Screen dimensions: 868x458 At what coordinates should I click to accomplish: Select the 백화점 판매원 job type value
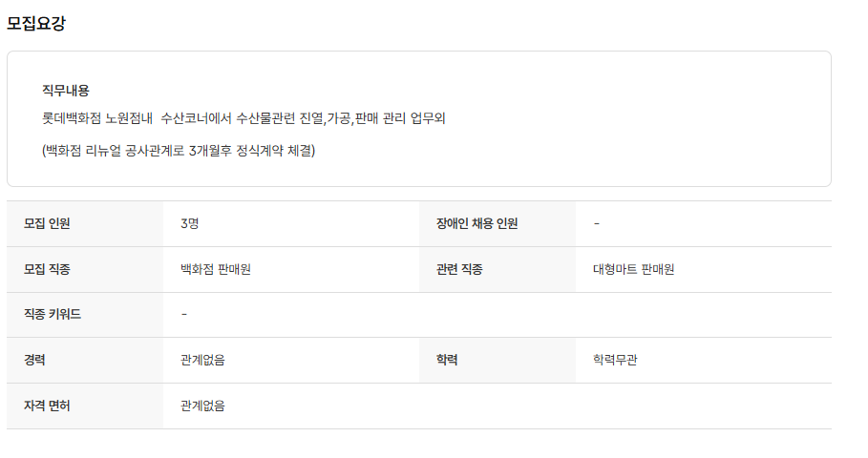(215, 269)
